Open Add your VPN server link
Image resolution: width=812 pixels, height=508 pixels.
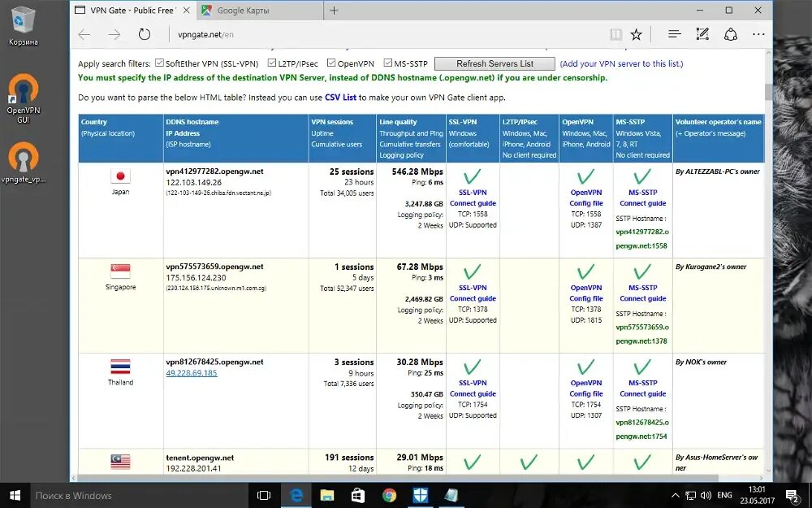pyautogui.click(x=621, y=63)
